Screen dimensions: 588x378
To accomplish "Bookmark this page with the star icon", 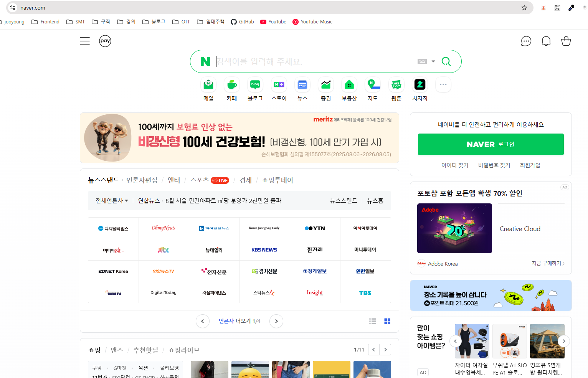I will pos(524,8).
